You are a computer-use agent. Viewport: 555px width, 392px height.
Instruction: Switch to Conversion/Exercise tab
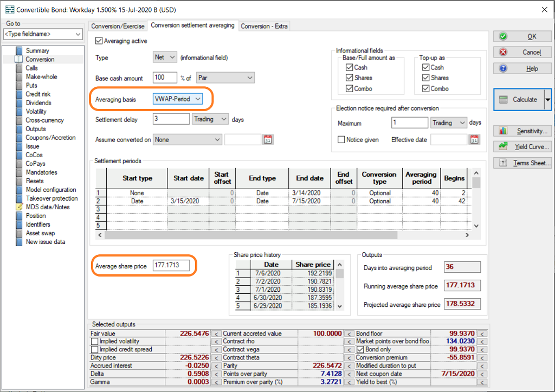[118, 26]
